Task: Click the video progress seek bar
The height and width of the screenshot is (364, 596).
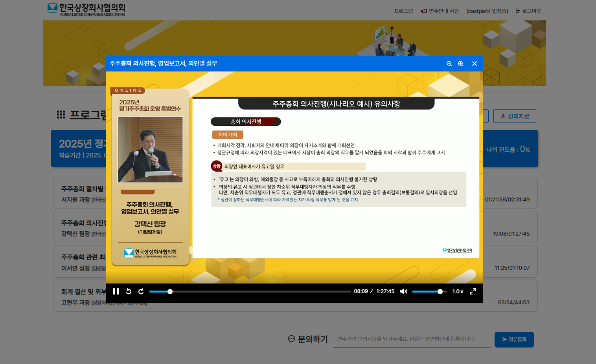Action: pos(250,291)
